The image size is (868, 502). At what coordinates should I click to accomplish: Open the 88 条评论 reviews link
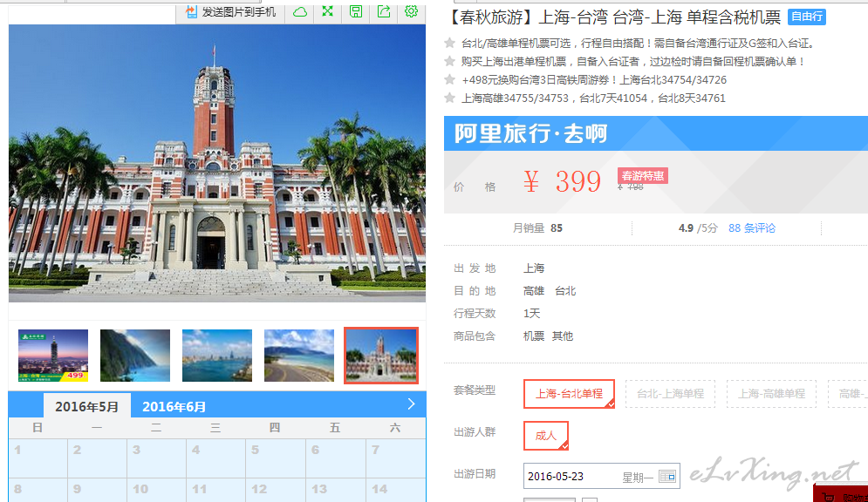pyautogui.click(x=752, y=228)
